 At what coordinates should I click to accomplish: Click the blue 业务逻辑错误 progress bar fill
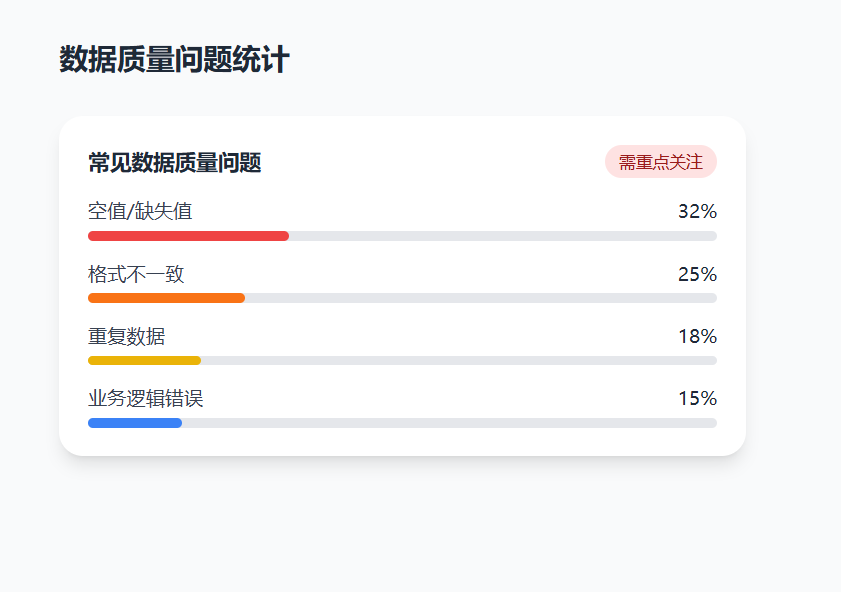(135, 423)
